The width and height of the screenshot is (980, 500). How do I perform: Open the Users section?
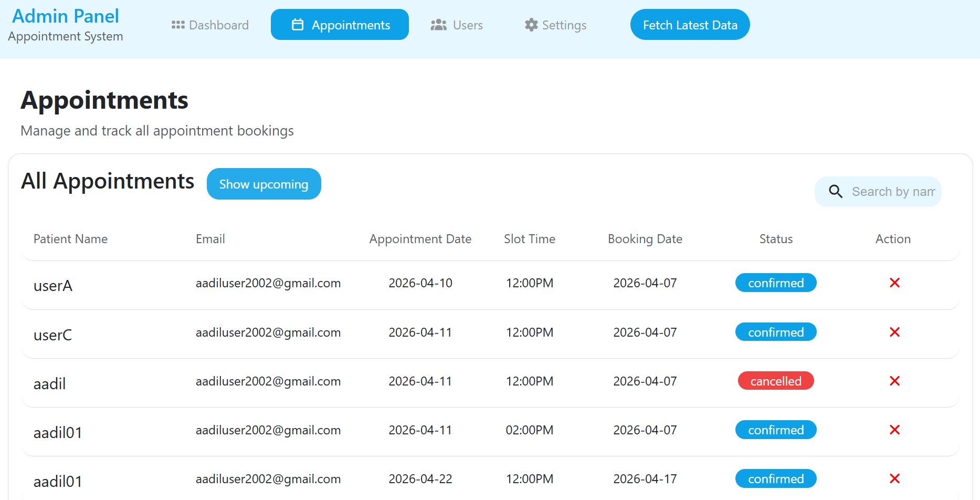(x=457, y=25)
